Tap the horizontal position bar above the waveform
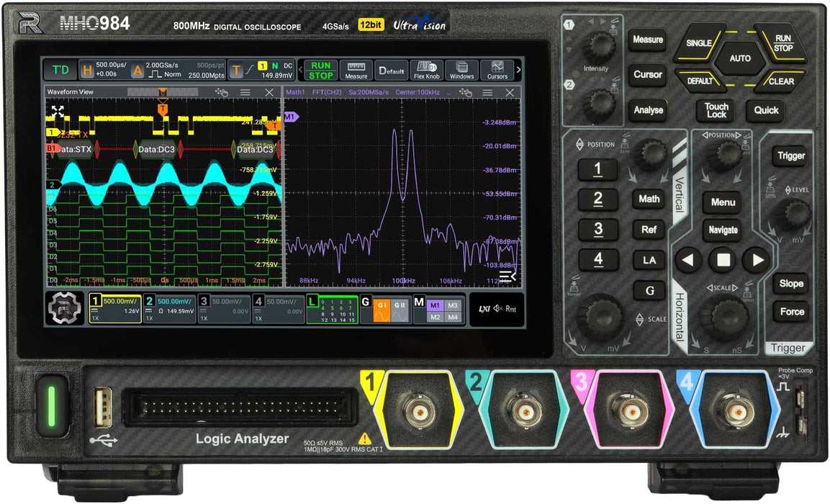Viewport: 830px width, 504px height. (x=163, y=93)
